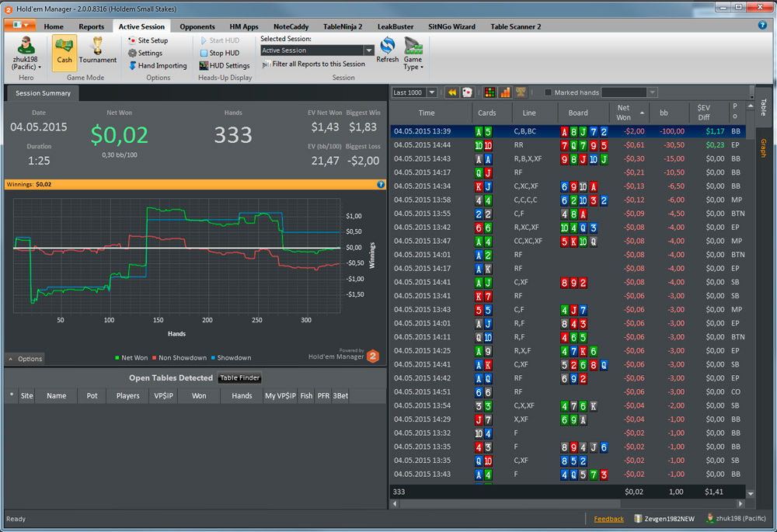Screen dimensions: 777x532
Task: Open the TableNinja 2 tab
Action: [343, 26]
